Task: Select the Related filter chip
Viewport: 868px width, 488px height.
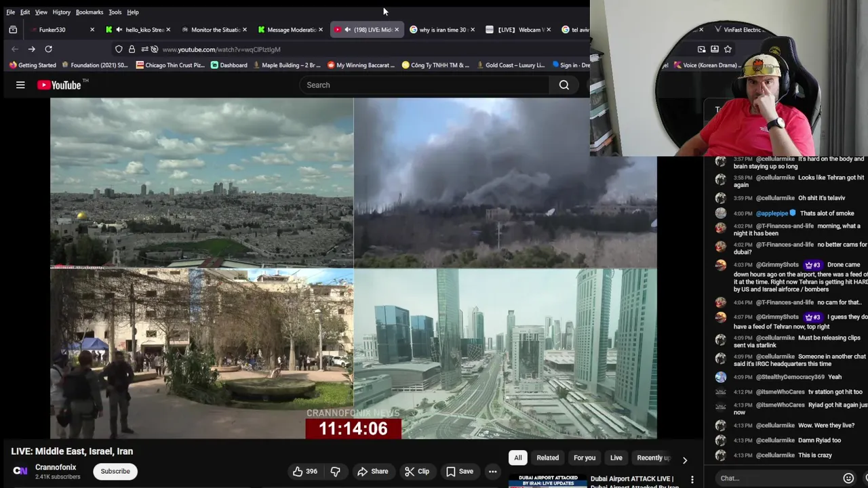Action: [x=548, y=457]
